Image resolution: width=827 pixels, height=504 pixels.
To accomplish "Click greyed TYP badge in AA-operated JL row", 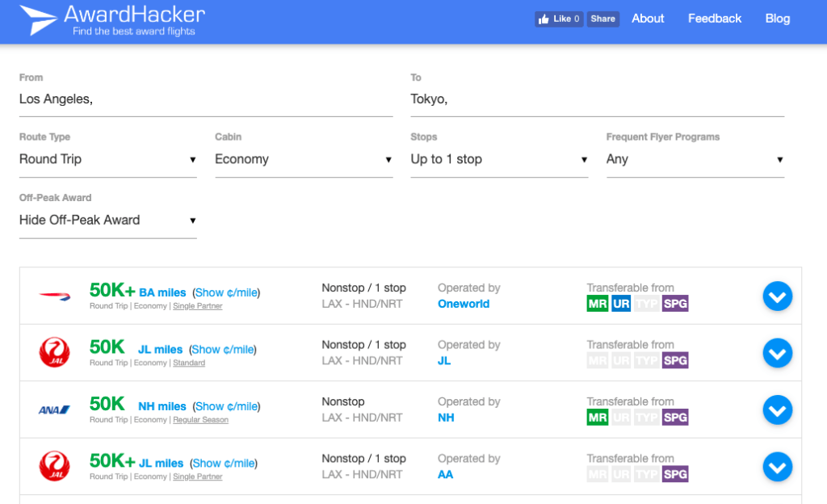I will 646,474.
